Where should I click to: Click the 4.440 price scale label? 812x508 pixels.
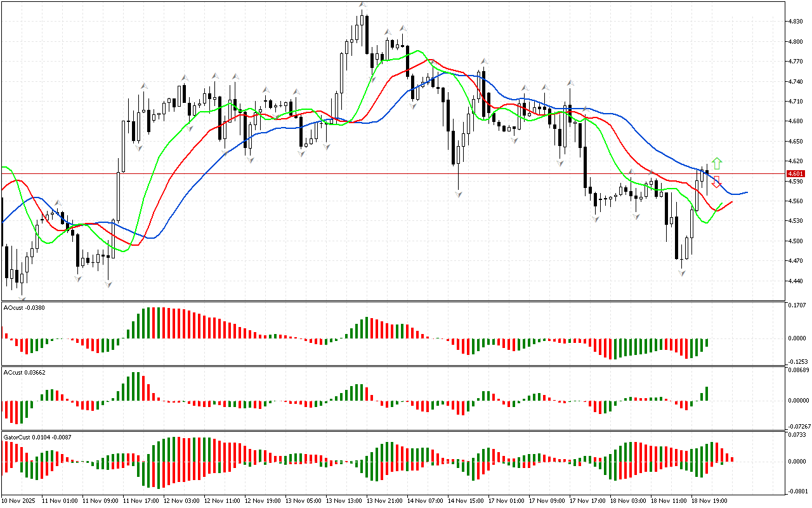tap(796, 281)
